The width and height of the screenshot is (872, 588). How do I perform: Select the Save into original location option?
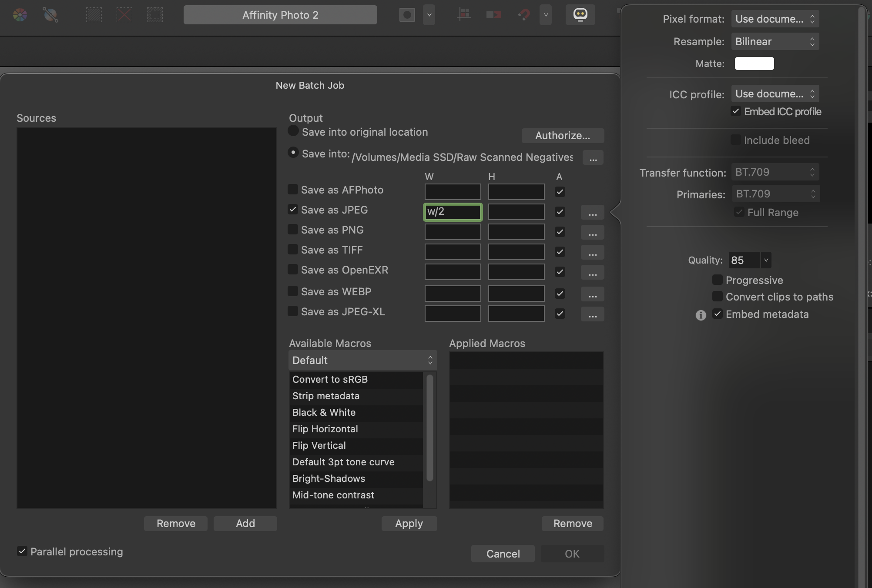coord(293,130)
